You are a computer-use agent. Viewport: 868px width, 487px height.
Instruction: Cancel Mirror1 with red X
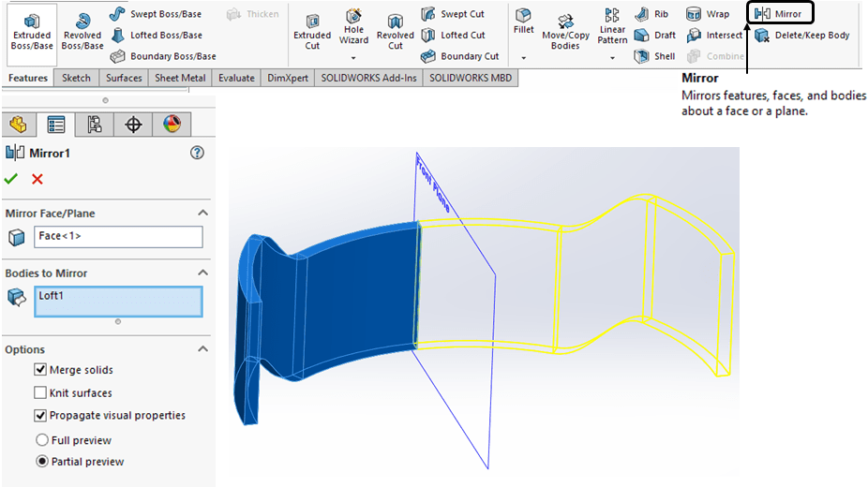click(x=37, y=179)
